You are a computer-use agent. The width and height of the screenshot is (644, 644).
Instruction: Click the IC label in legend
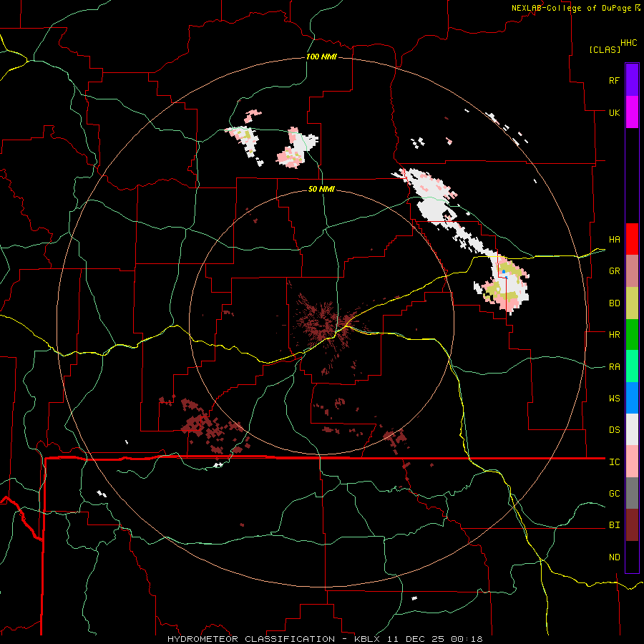point(614,462)
